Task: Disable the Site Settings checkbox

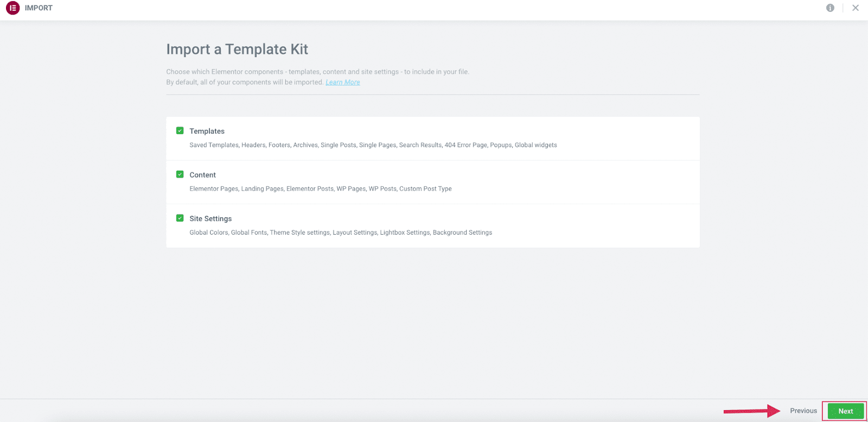Action: point(180,218)
